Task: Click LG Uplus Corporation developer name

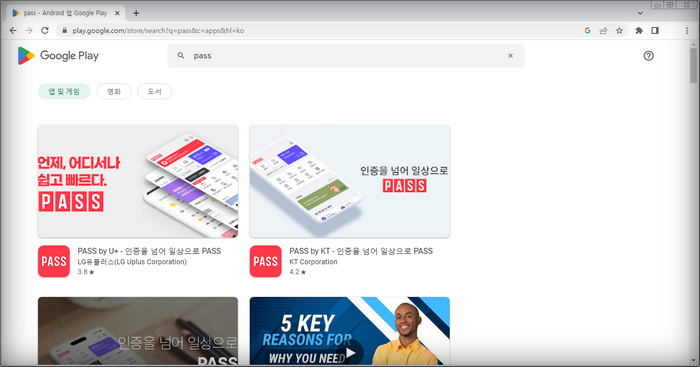Action: click(x=132, y=262)
